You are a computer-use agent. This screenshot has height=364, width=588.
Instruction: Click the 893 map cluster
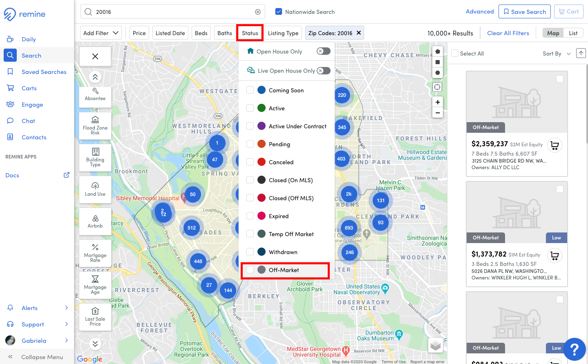[349, 228]
